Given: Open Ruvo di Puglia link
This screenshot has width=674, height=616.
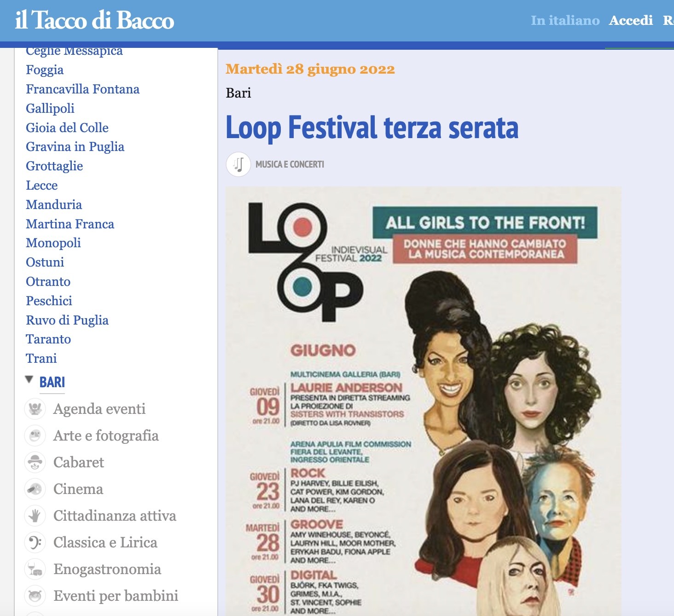Looking at the screenshot, I should [67, 320].
